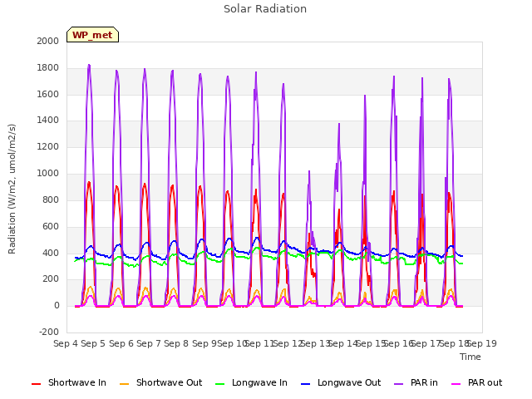Click the red Shortwave In legend swatch

(x=37, y=384)
